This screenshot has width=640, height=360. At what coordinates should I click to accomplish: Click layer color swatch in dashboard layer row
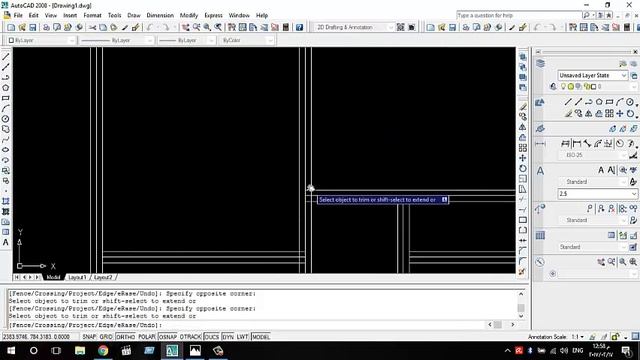pos(593,87)
